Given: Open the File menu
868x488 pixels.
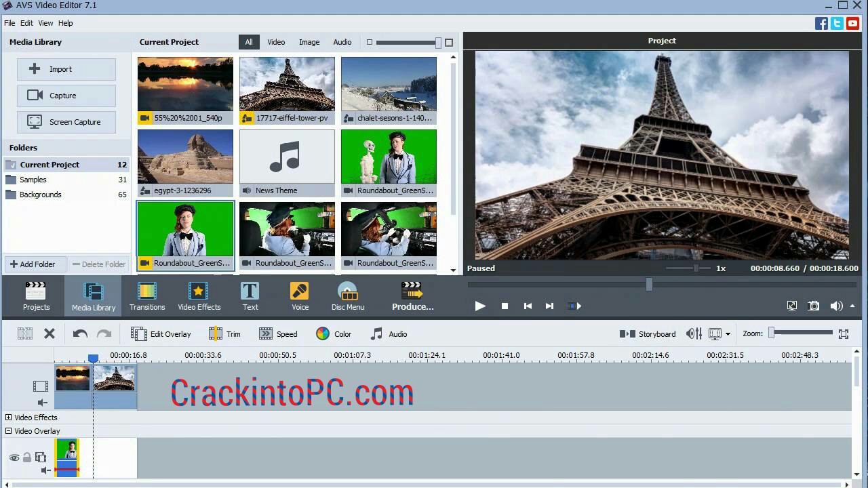Looking at the screenshot, I should click(x=9, y=23).
